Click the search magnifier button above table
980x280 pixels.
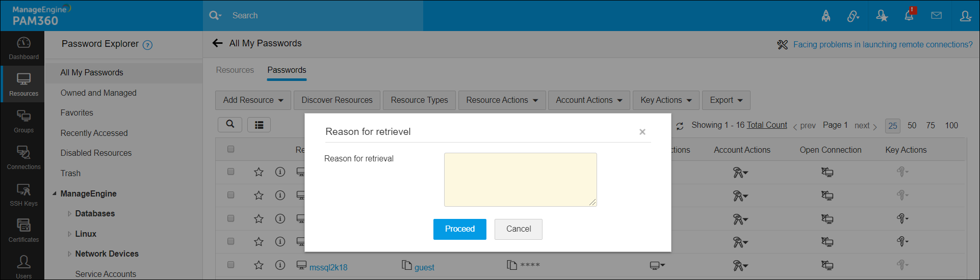click(230, 125)
